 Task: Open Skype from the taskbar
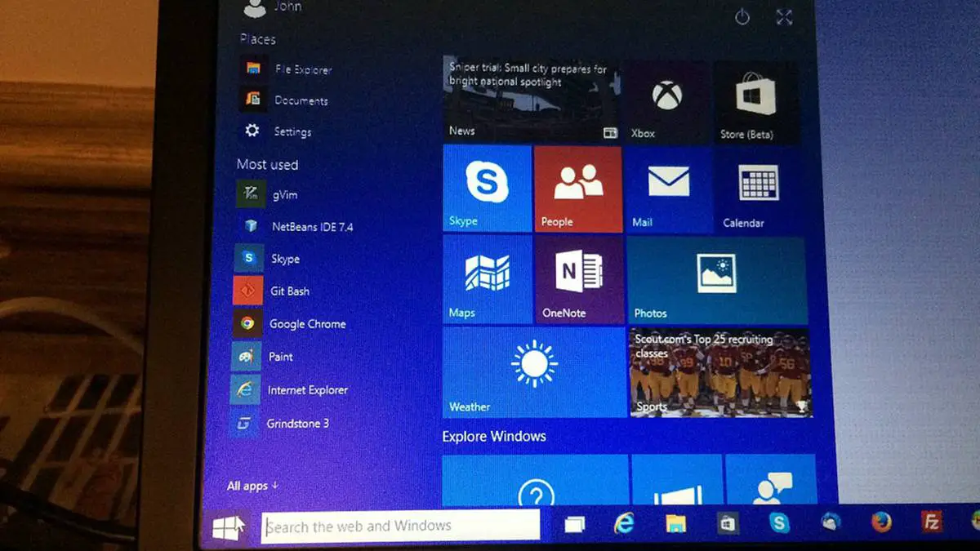(x=779, y=522)
